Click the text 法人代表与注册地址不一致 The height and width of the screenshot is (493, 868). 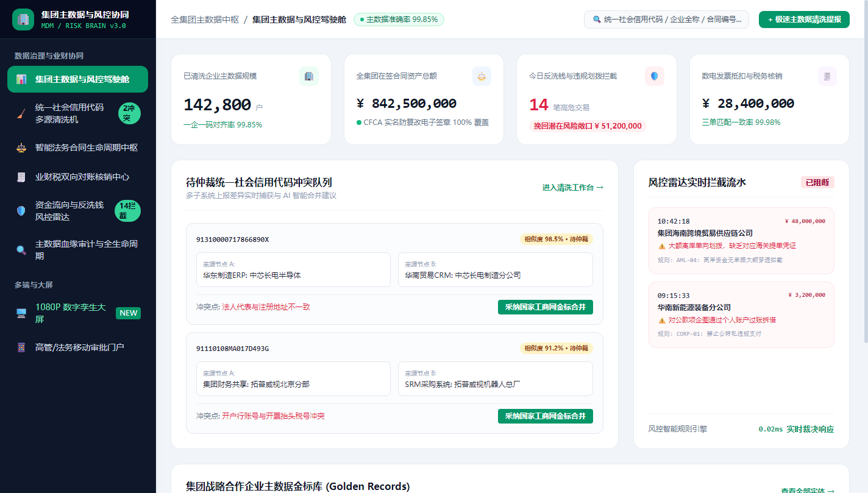(266, 307)
